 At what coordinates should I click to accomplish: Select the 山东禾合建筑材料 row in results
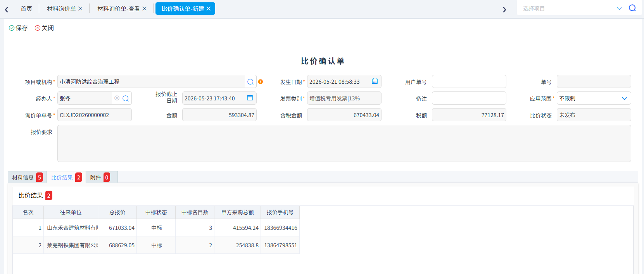[156, 228]
